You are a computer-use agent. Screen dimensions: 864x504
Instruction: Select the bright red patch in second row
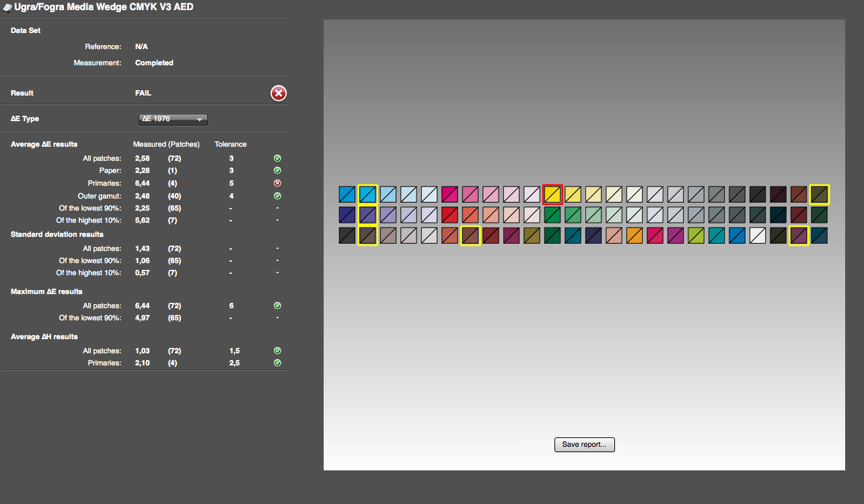[x=449, y=215]
